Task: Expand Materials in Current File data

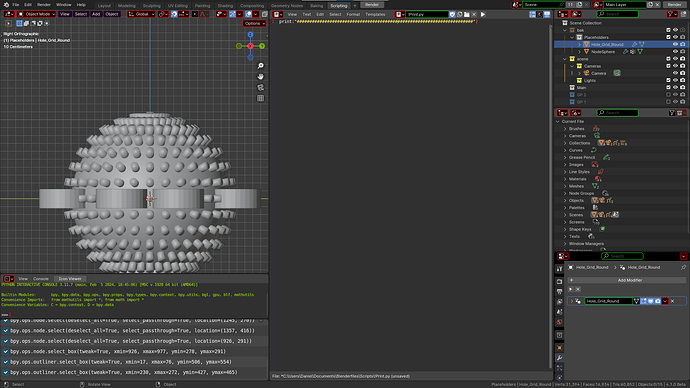Action: click(565, 179)
